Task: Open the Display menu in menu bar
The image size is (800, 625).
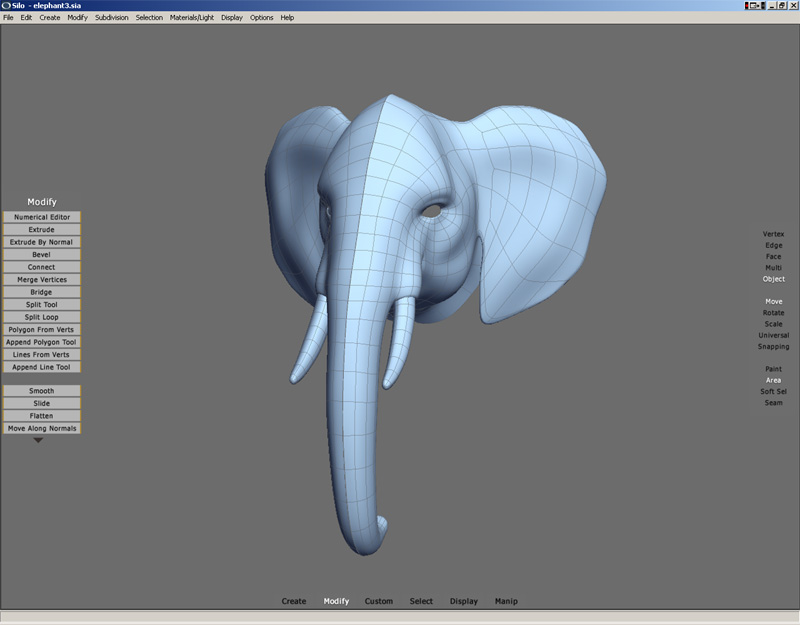Action: [232, 17]
